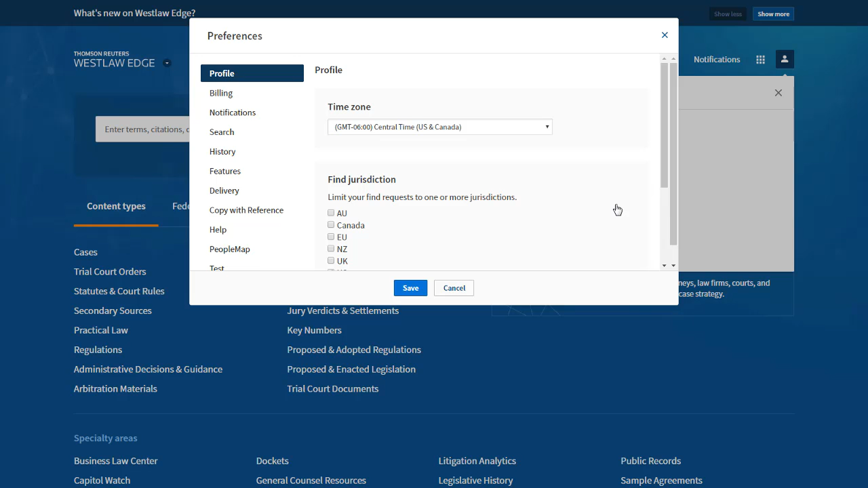Check the AU jurisdiction checkbox

331,213
